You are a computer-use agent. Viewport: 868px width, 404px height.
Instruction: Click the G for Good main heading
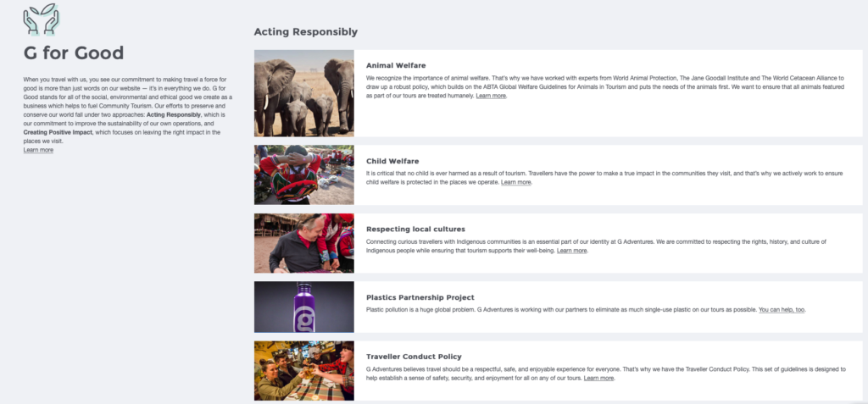click(x=74, y=53)
